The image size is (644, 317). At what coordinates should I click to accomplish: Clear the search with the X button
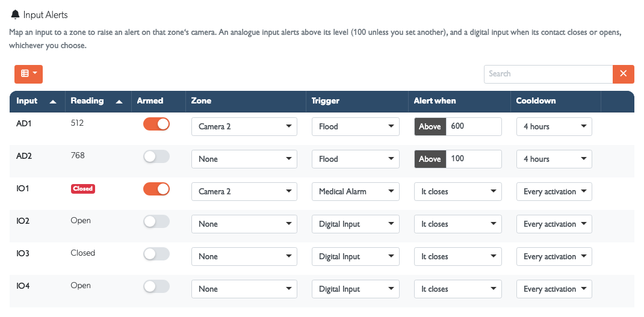pos(623,74)
